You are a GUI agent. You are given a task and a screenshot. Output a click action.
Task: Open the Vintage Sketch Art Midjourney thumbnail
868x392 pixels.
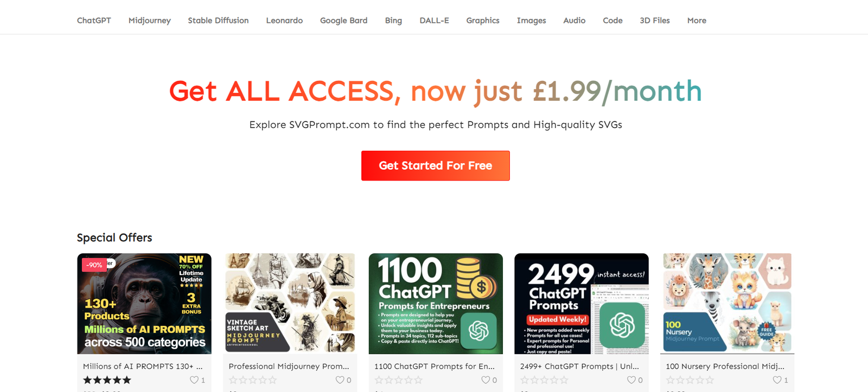(x=290, y=304)
